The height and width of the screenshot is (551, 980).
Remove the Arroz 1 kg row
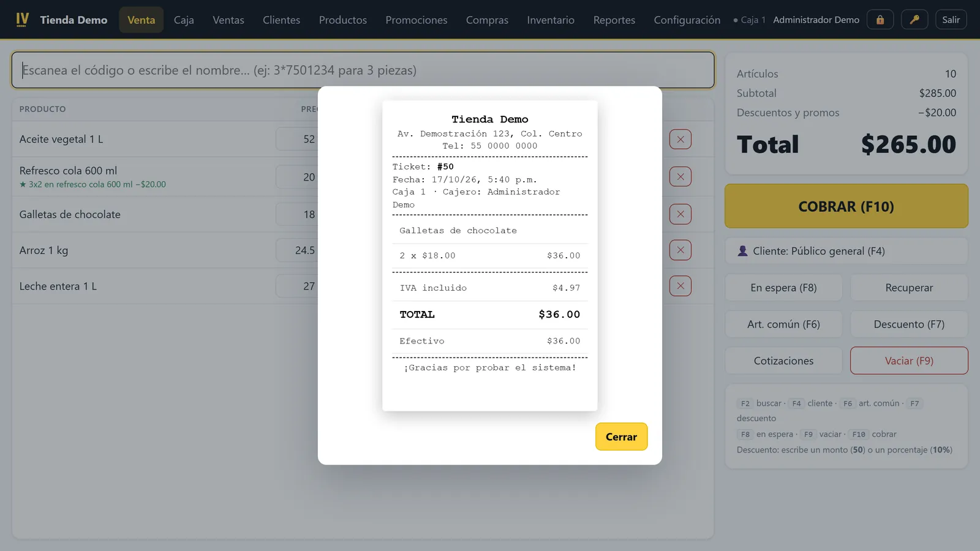coord(680,250)
